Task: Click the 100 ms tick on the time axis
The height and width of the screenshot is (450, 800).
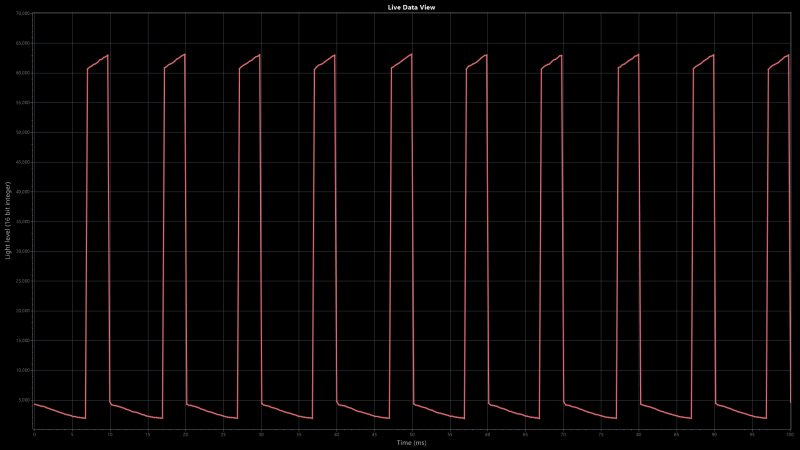Action: coord(789,434)
